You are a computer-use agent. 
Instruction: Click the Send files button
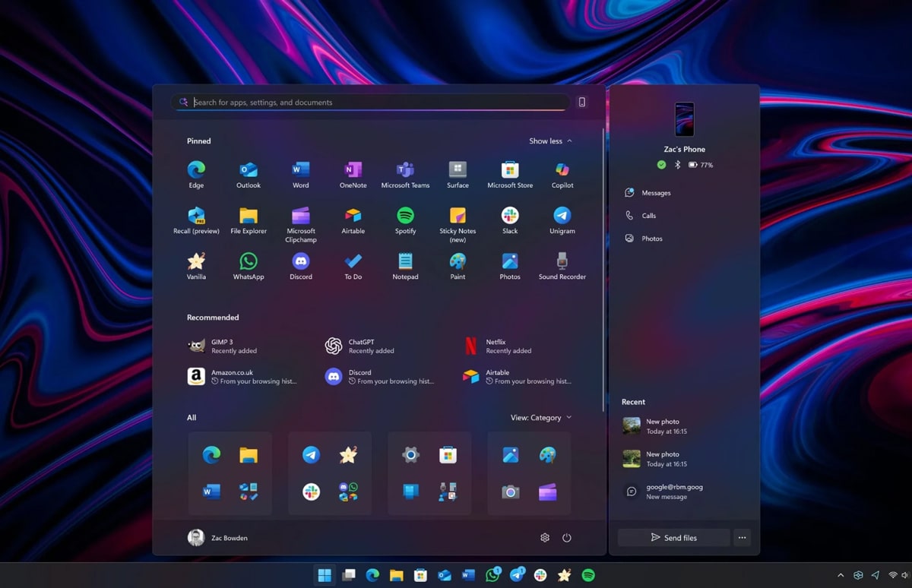click(x=673, y=537)
